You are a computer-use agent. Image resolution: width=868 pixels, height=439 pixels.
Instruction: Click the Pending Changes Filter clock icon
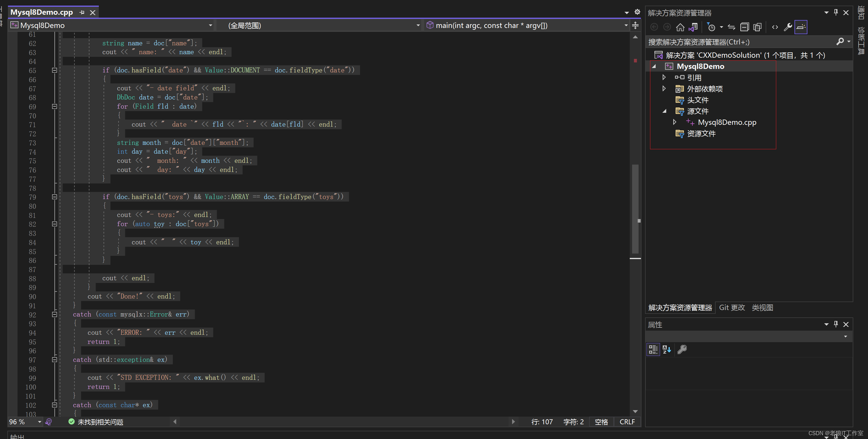pyautogui.click(x=711, y=27)
